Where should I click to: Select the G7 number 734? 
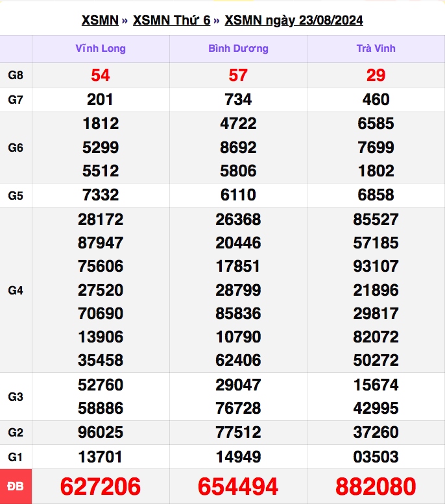click(238, 99)
